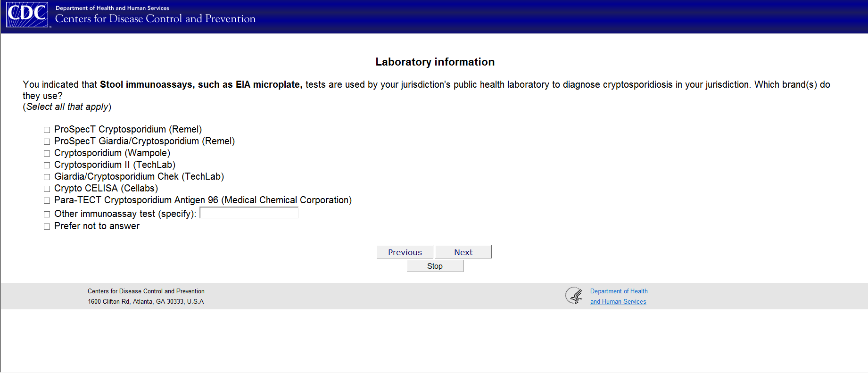Screen dimensions: 868x373
Task: Enable Giardia/Cryptosporidium Chek (TechLab) checkbox
Action: click(x=47, y=177)
